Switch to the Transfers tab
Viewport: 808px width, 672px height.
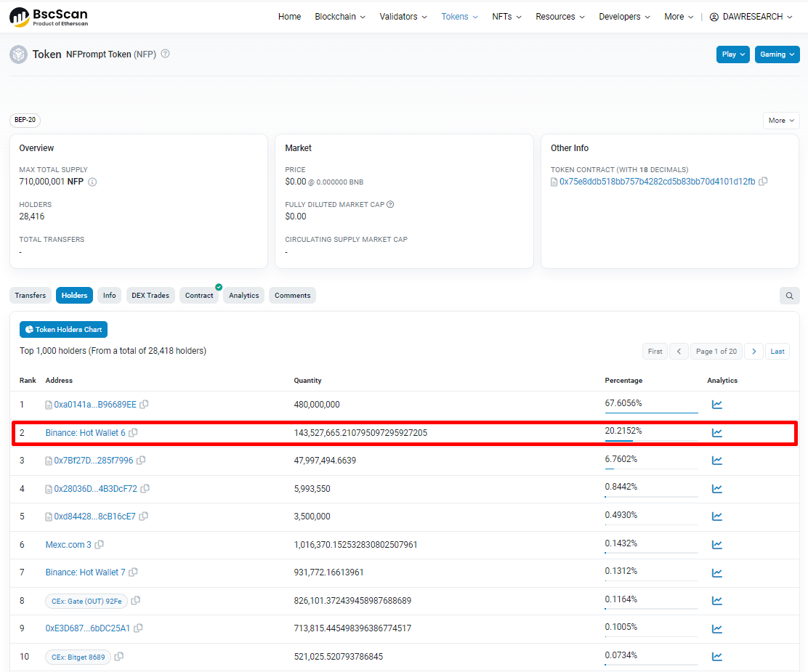coord(31,295)
